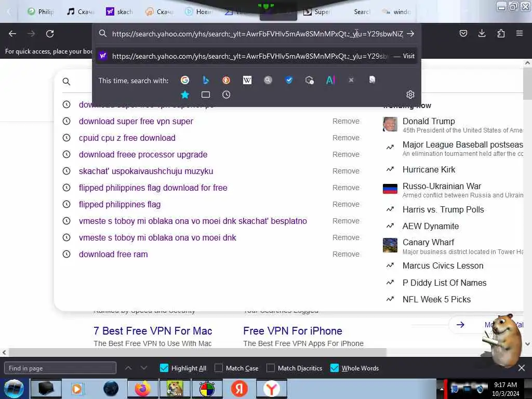Reload the current page
This screenshot has height=399, width=532.
click(50, 34)
